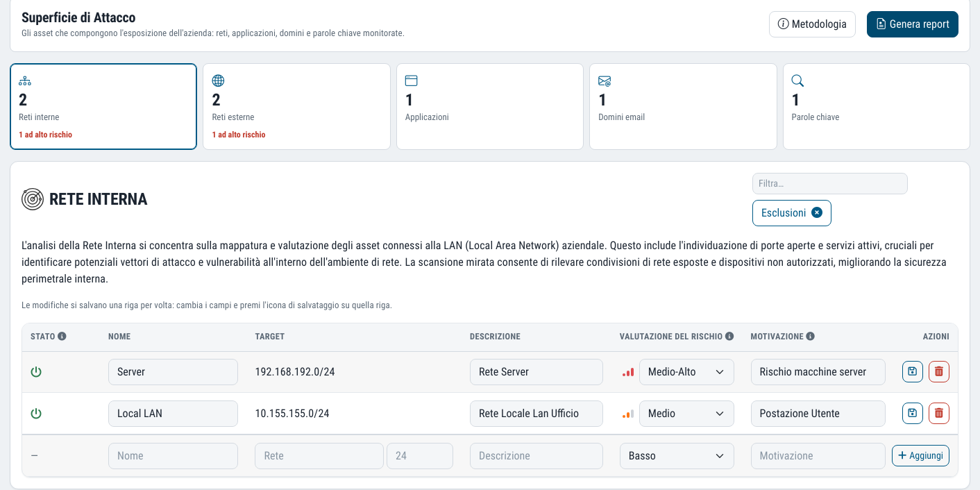Generate report with Genera report
The width and height of the screenshot is (980, 490).
point(913,24)
